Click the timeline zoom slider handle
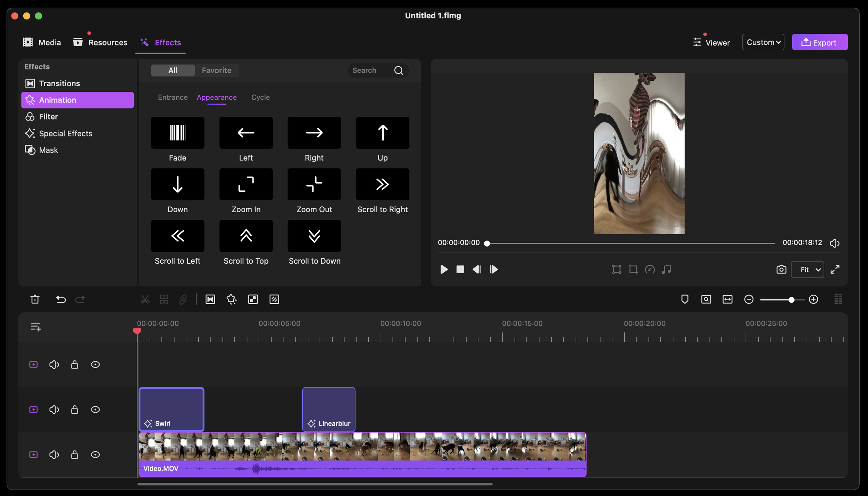This screenshot has height=496, width=868. point(791,299)
